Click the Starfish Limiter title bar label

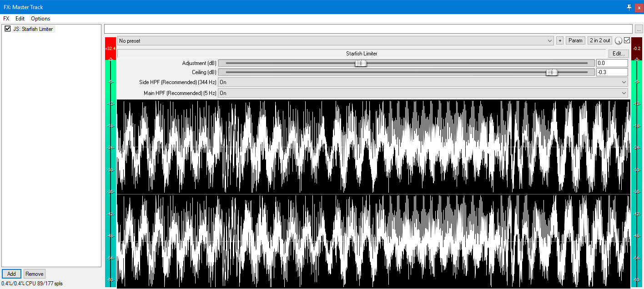362,54
